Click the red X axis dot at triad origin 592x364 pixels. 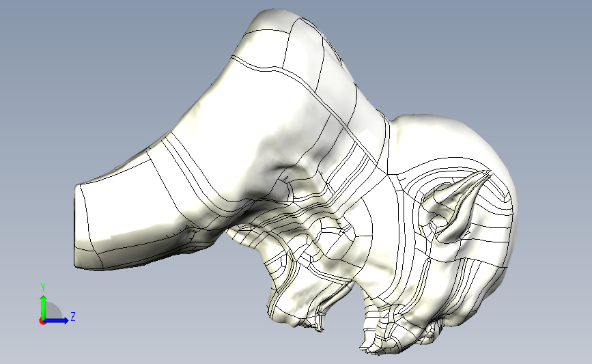point(42,321)
